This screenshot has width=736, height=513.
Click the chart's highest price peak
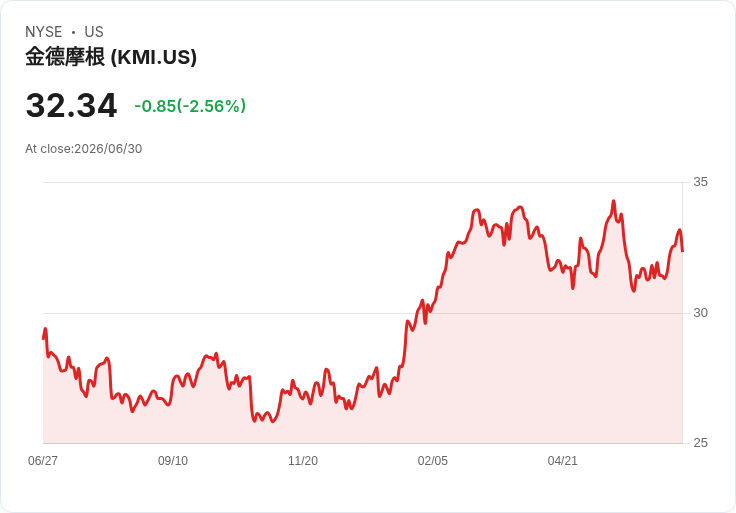pos(613,201)
